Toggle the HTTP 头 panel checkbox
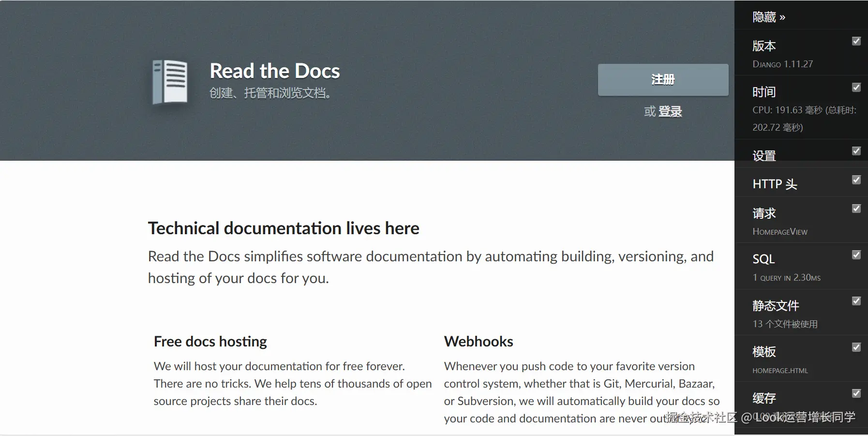 (856, 180)
